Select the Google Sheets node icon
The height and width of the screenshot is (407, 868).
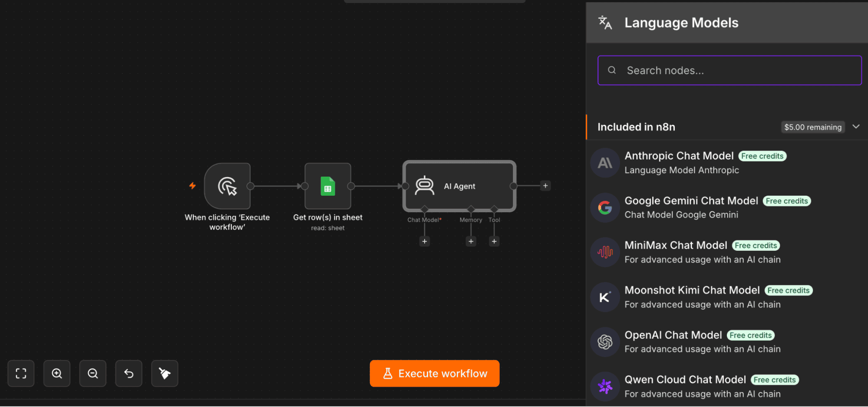328,186
